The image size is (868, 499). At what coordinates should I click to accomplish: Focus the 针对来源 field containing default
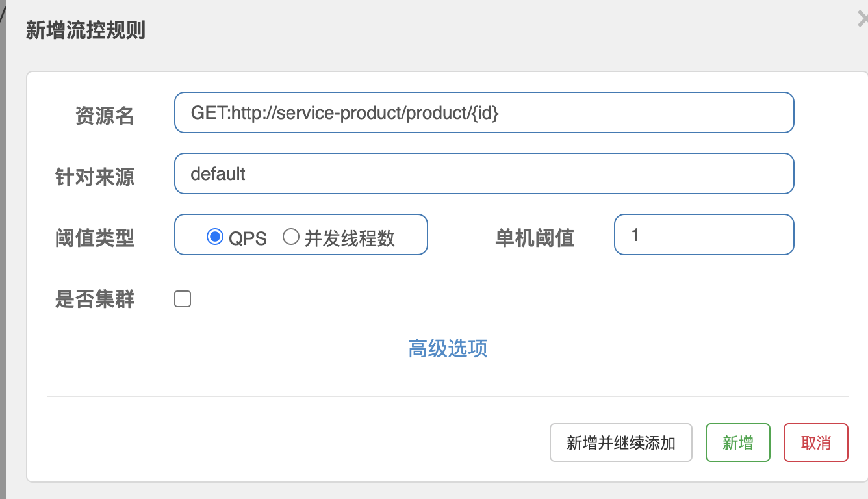[x=484, y=173]
